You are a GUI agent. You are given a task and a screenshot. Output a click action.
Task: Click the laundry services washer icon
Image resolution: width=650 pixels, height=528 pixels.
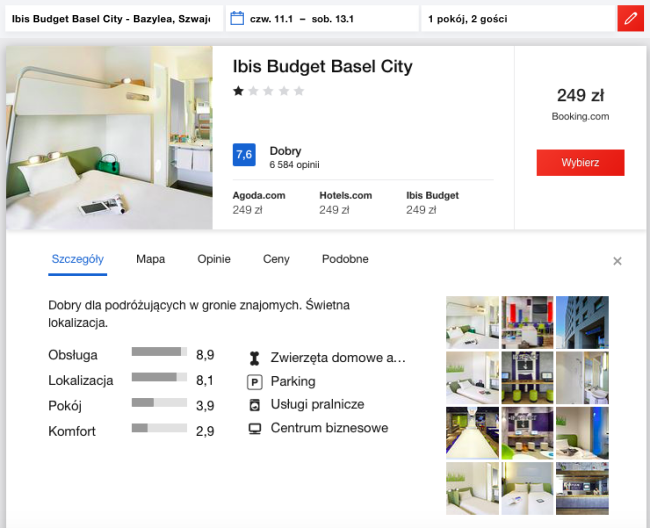coord(255,405)
